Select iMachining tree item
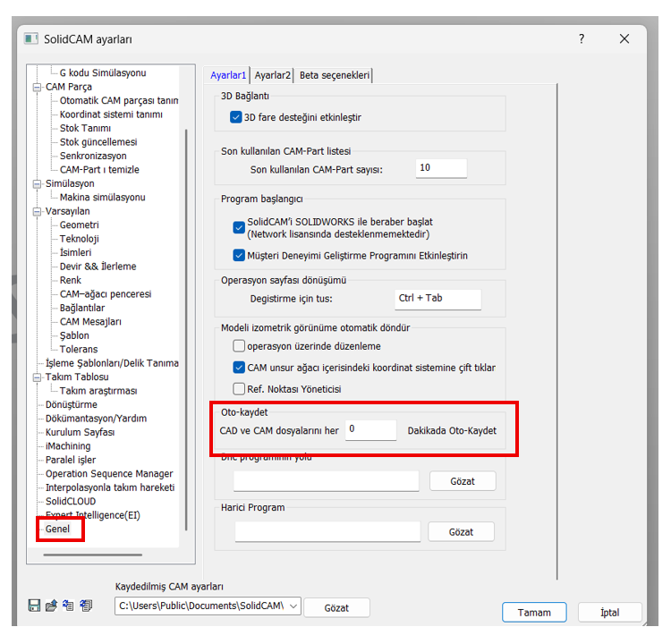The width and height of the screenshot is (671, 644). point(68,445)
